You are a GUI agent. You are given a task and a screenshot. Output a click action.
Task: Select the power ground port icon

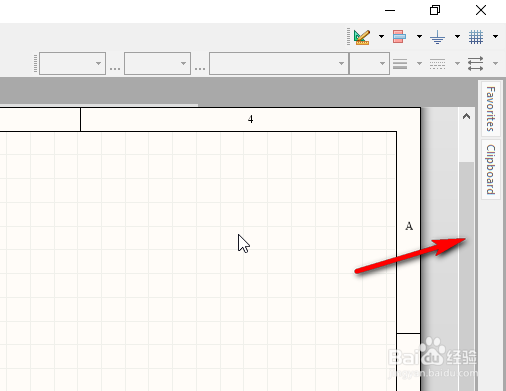tap(437, 37)
